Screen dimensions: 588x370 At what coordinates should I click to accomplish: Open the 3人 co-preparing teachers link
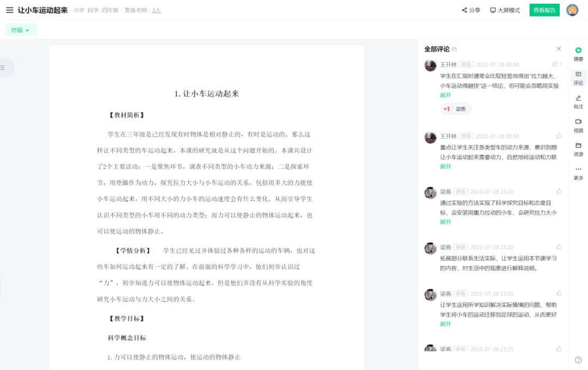[156, 10]
